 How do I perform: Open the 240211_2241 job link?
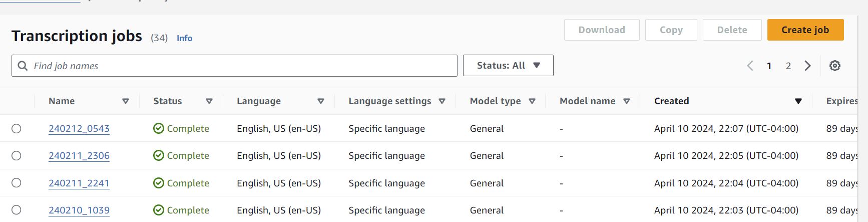pyautogui.click(x=79, y=183)
